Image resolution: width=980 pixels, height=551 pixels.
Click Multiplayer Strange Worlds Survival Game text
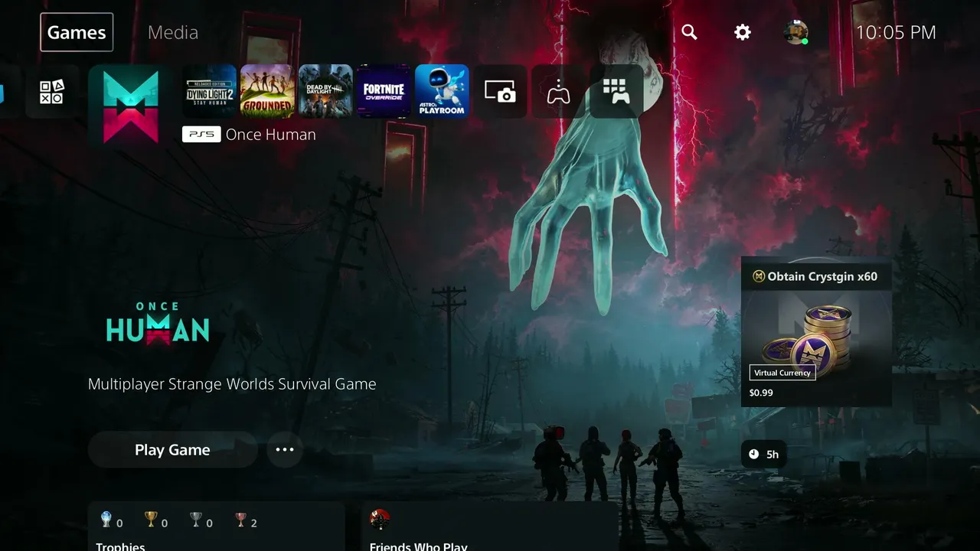click(232, 384)
